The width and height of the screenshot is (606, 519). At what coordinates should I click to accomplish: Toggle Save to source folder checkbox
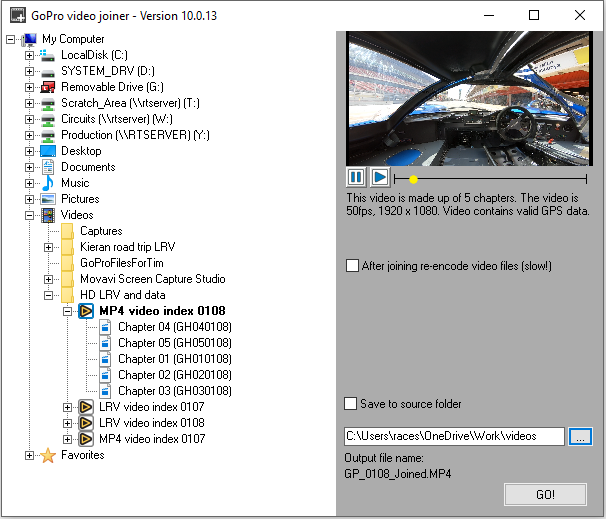click(x=351, y=403)
